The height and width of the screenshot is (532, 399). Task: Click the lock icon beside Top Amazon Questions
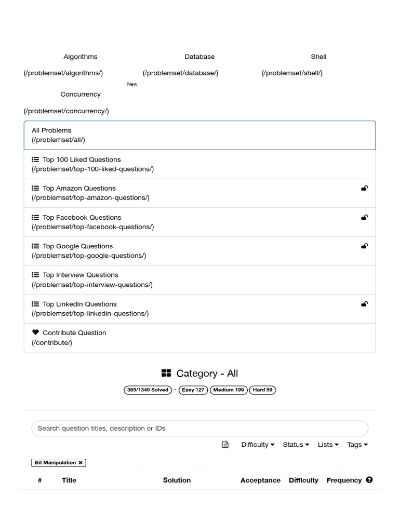[365, 188]
